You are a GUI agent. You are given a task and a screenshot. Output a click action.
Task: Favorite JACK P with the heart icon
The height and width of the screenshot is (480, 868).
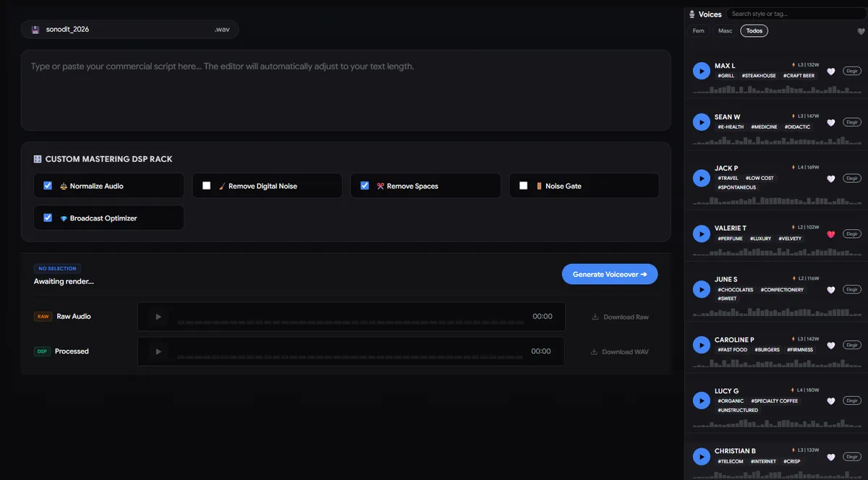831,178
